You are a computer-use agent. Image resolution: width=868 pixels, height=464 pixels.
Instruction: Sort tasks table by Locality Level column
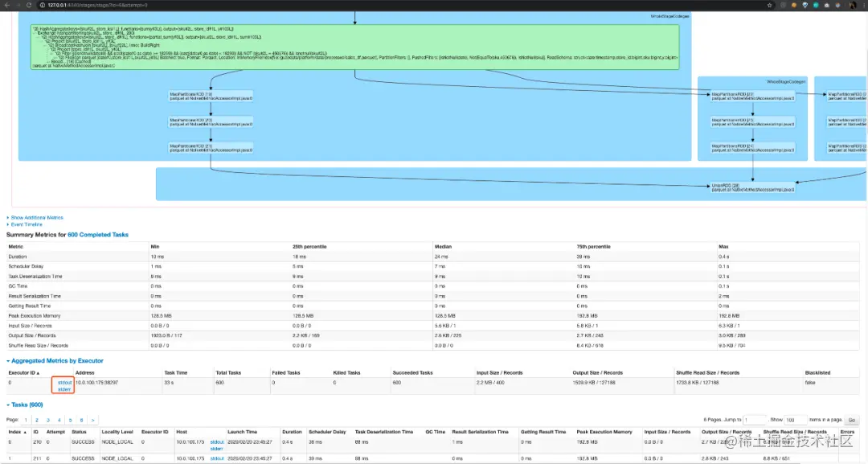(117, 432)
